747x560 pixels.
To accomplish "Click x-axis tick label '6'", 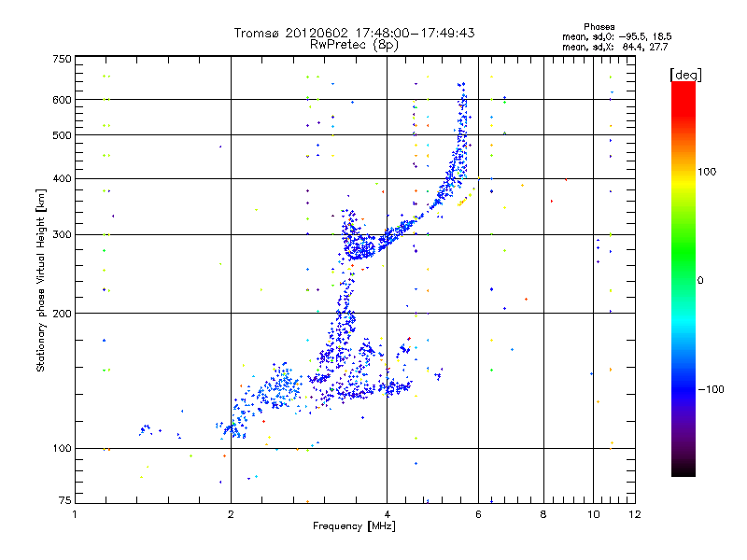I will 478,514.
